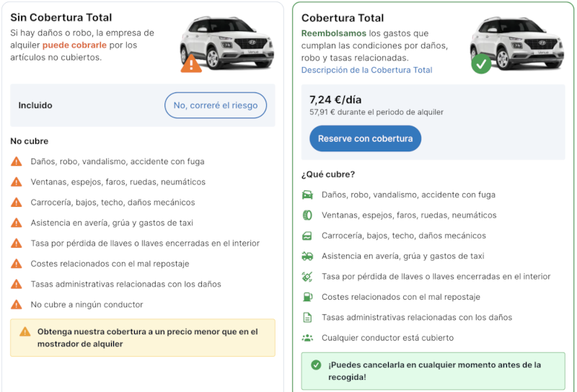577x392 pixels.
Task: Open 'Descripción de la Cobertura Total' link
Action: click(x=366, y=70)
